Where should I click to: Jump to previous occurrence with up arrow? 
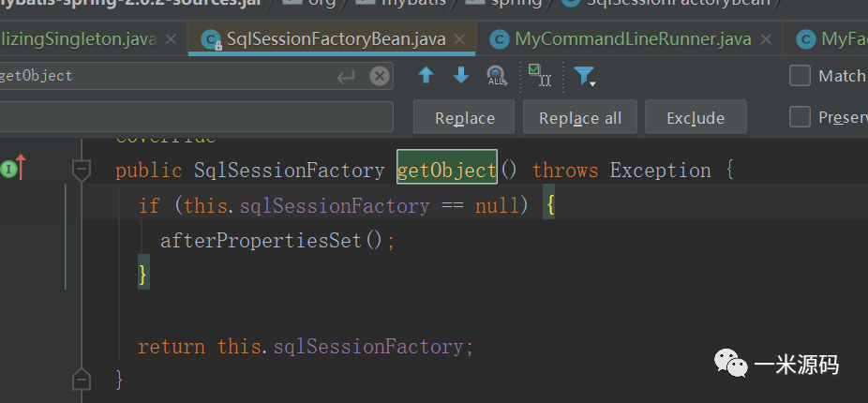(x=427, y=76)
